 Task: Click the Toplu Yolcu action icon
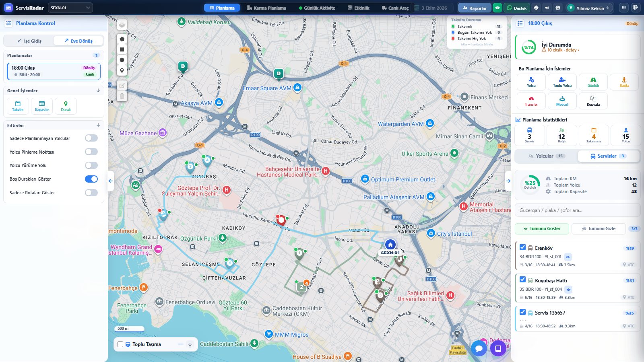562,82
